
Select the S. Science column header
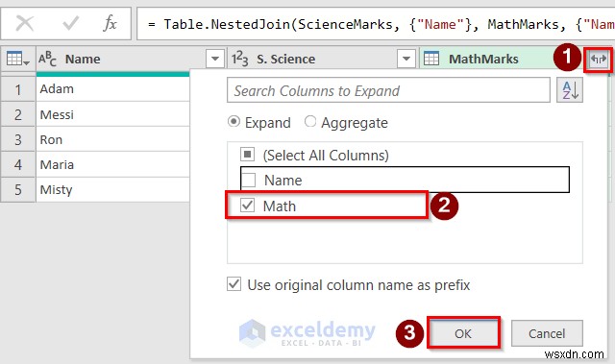[x=285, y=60]
